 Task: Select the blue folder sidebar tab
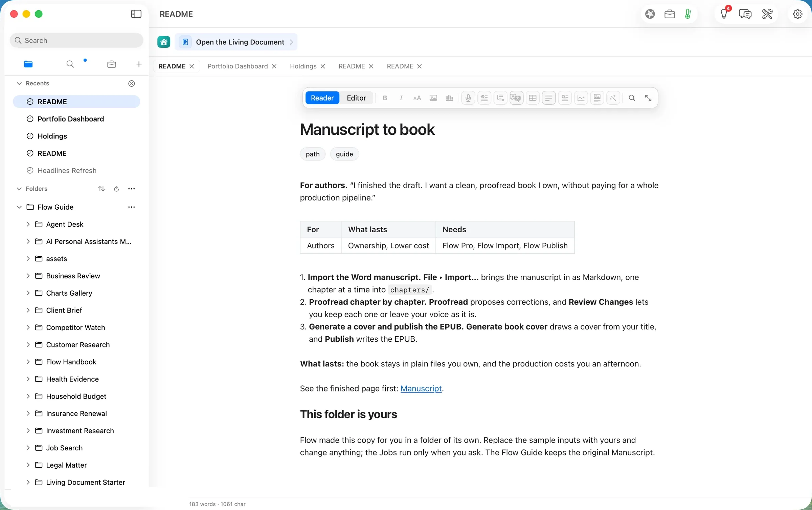(x=28, y=64)
